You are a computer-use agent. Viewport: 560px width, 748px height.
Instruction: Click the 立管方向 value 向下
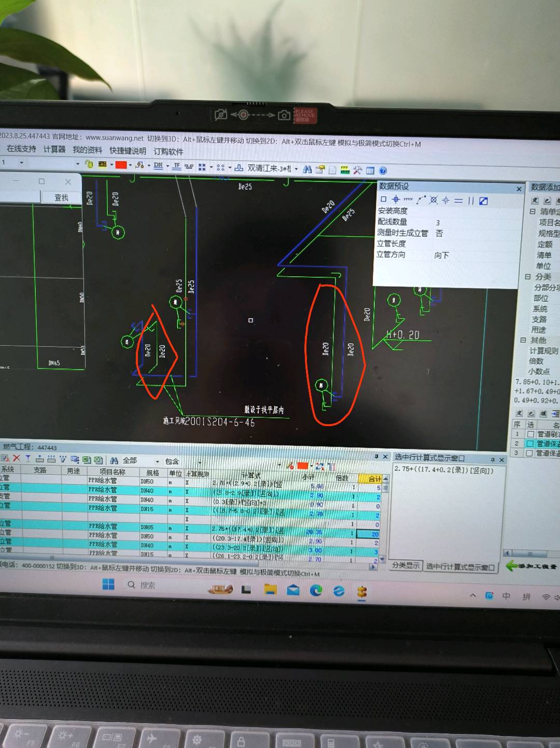tap(441, 255)
